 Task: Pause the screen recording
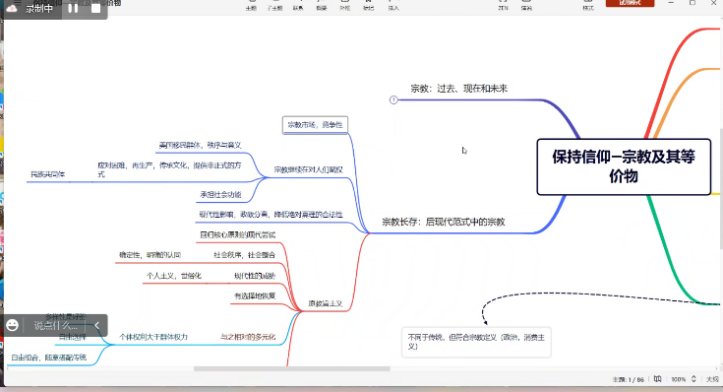73,8
